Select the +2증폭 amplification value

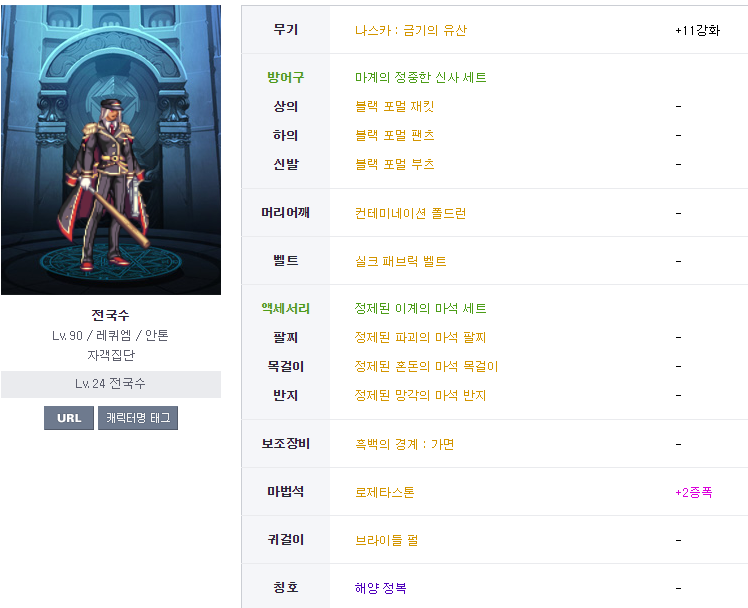point(694,492)
